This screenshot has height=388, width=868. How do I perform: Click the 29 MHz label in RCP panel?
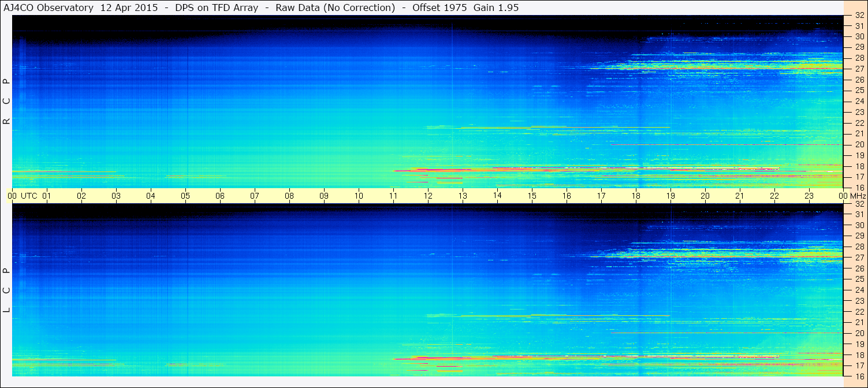[859, 47]
